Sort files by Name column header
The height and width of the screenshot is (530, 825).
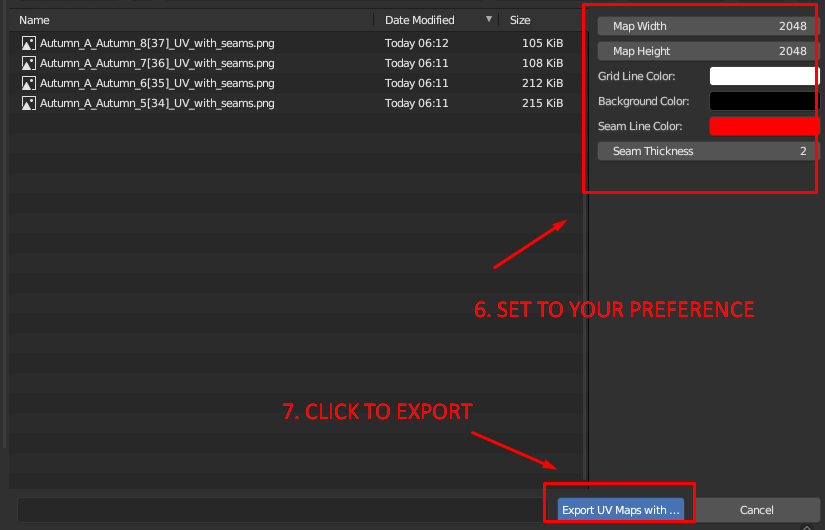coord(34,20)
